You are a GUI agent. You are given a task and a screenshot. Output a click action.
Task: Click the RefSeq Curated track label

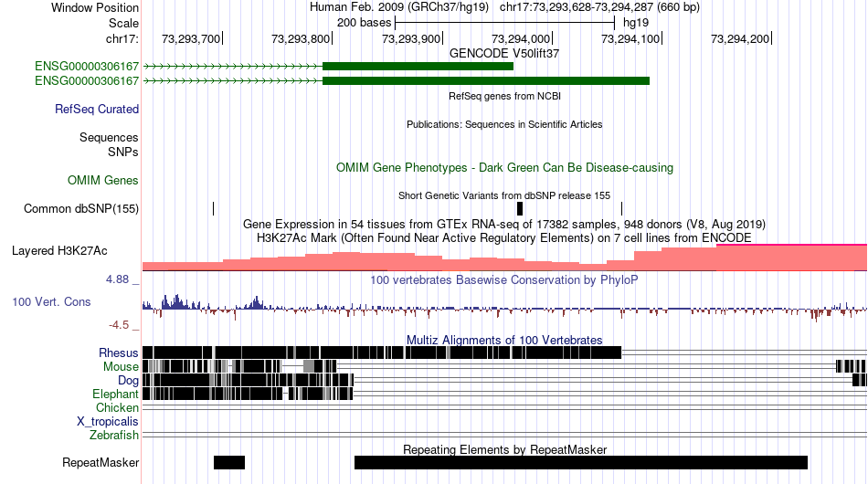pyautogui.click(x=97, y=109)
